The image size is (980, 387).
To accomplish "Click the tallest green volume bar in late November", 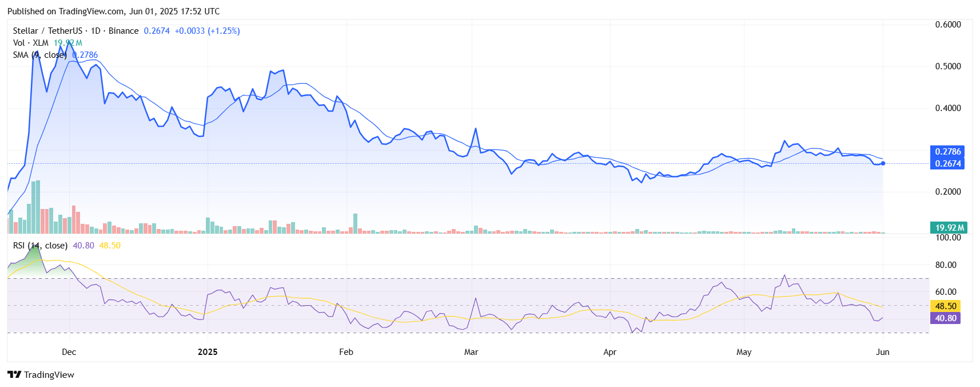I will coord(38,206).
